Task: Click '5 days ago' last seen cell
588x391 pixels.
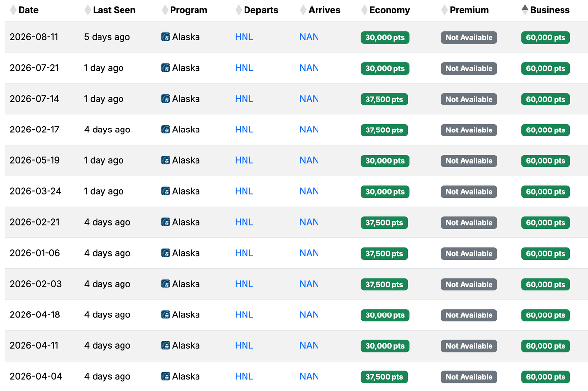Action: 107,37
